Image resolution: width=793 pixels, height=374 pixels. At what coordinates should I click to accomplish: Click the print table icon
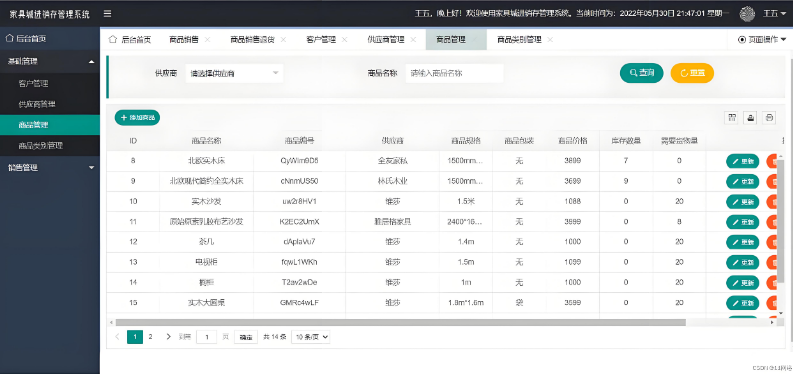pos(769,118)
